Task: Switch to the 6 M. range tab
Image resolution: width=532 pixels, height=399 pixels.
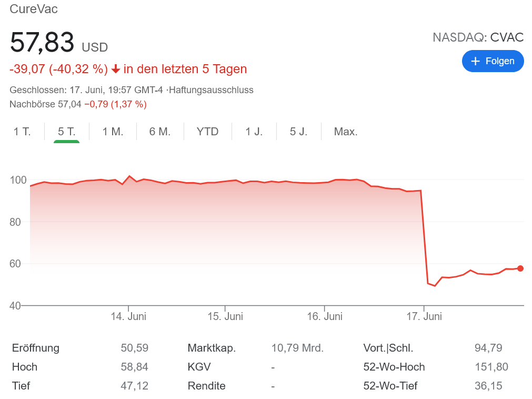Action: click(160, 132)
